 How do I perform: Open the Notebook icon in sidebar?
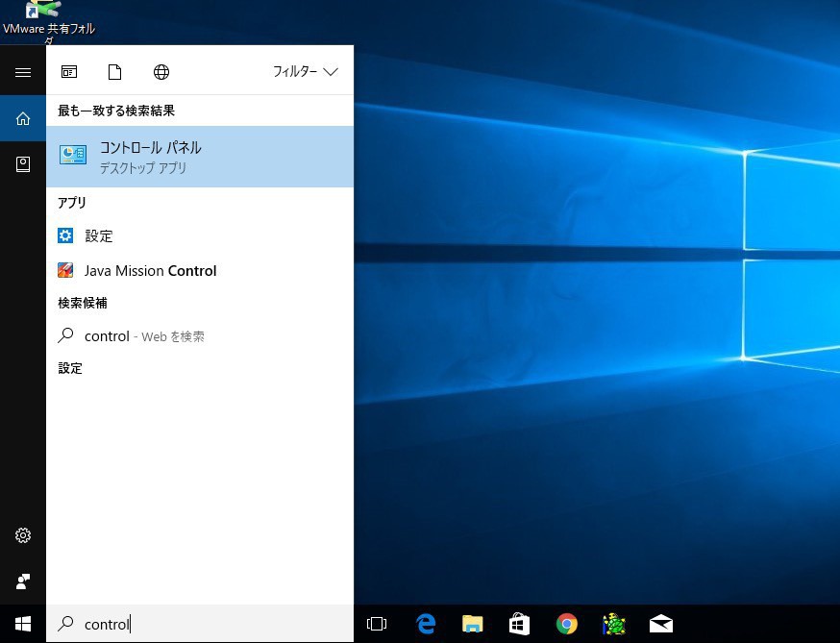(23, 164)
